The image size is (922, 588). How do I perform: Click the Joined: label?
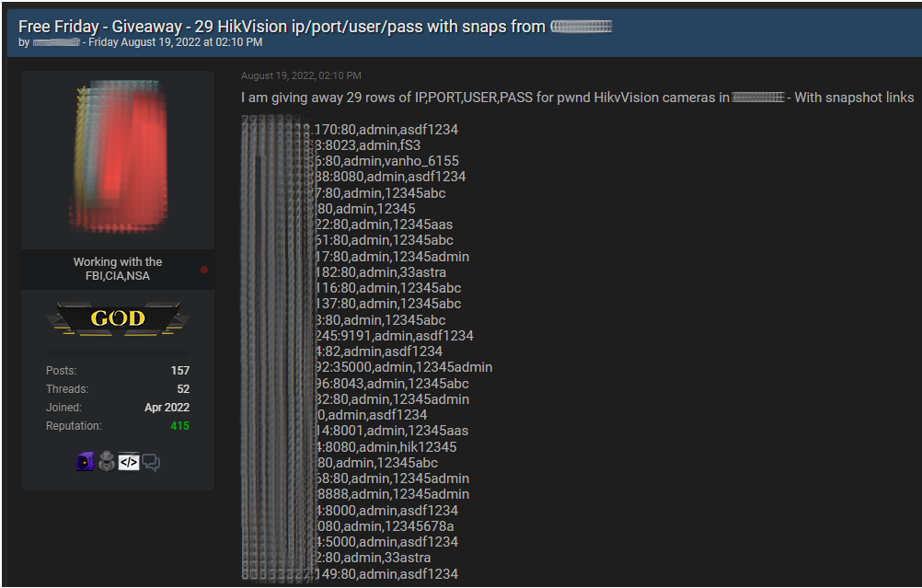click(63, 407)
